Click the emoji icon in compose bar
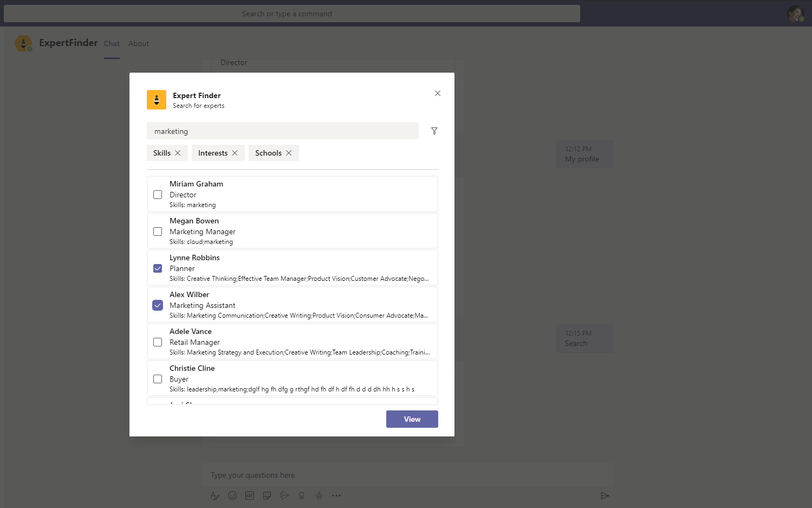The image size is (812, 508). pyautogui.click(x=232, y=496)
